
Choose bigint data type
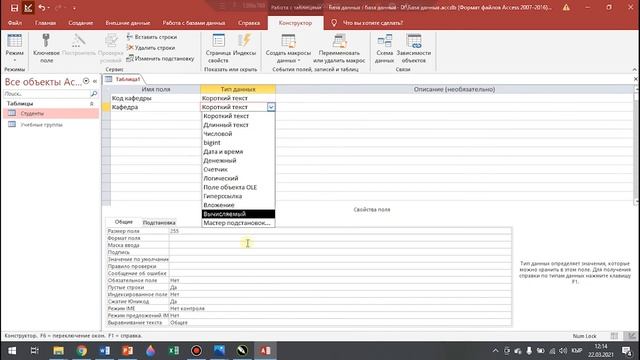pos(238,143)
